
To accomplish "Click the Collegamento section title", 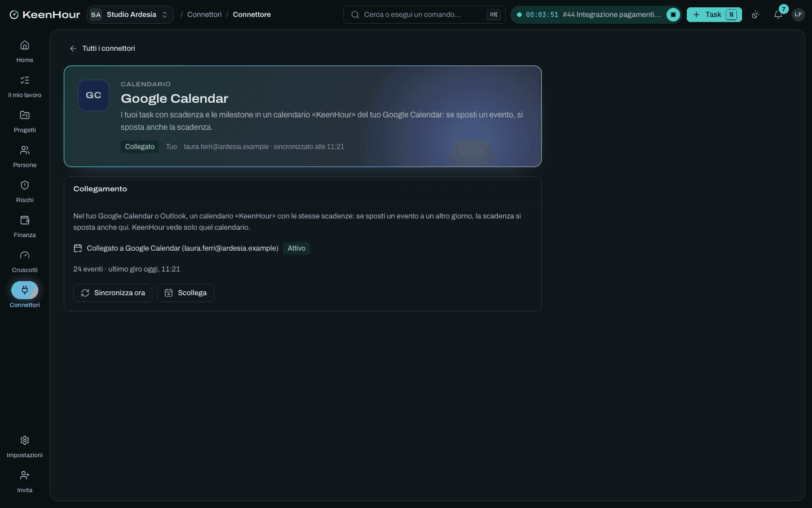I will 100,189.
